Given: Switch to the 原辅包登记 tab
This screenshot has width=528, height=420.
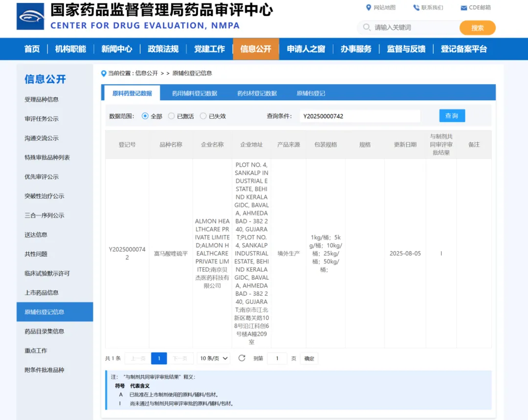Looking at the screenshot, I should 311,93.
